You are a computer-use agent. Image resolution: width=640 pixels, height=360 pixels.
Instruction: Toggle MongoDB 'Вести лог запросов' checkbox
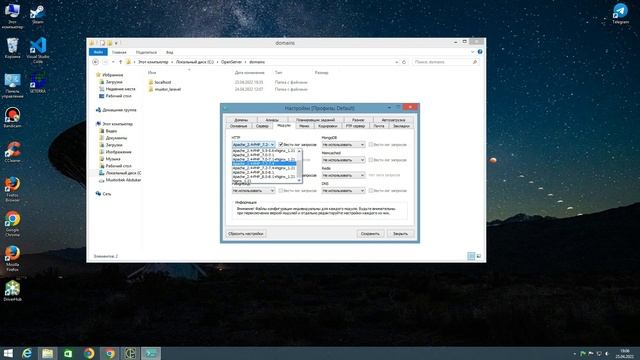pos(371,144)
